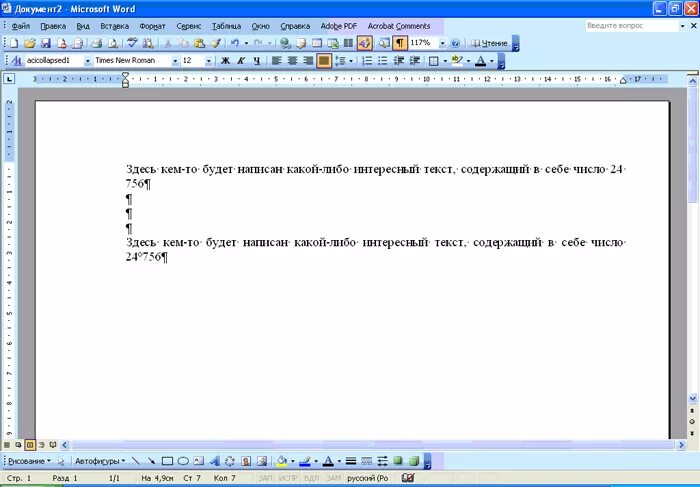Viewport: 700px width, 487px height.
Task: Toggle ЗАМ overtype mode indicator
Action: coord(333,478)
